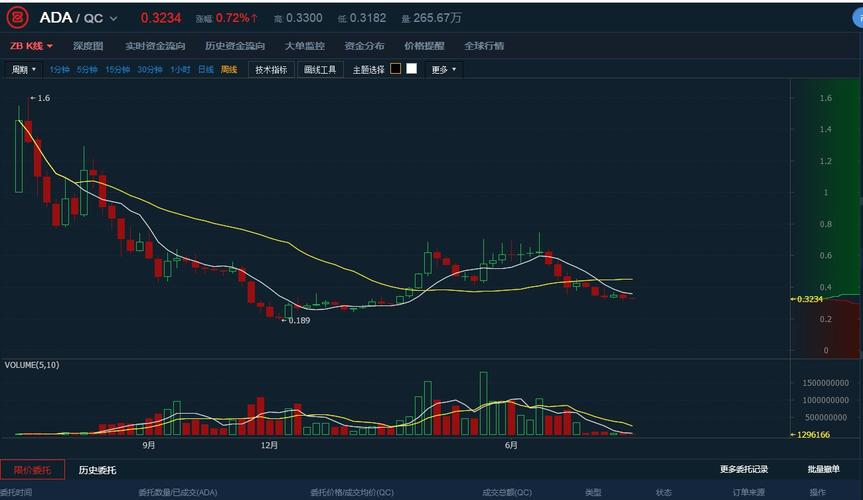Open the 历史资金流向 tab
This screenshot has height=500, width=863.
click(x=235, y=46)
